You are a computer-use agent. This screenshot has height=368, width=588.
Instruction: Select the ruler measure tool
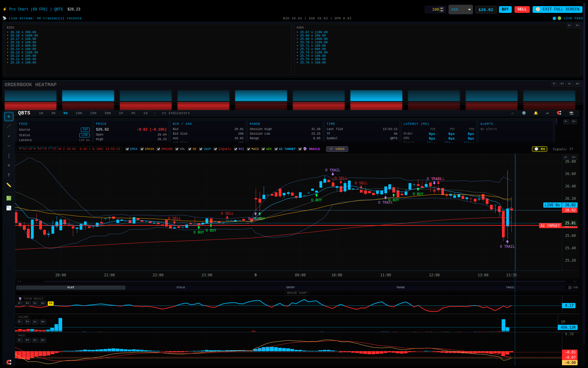[x=9, y=185]
